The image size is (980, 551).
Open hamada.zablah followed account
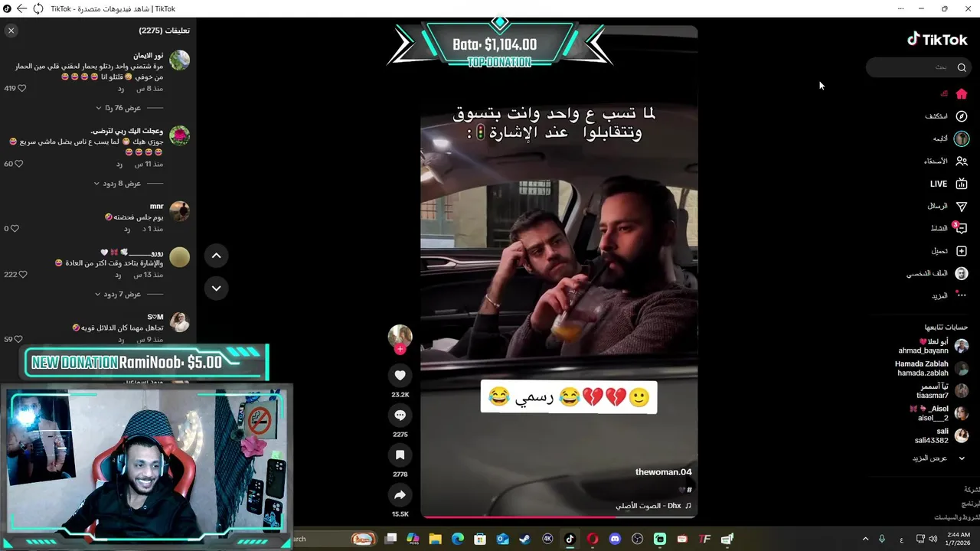[x=932, y=368]
